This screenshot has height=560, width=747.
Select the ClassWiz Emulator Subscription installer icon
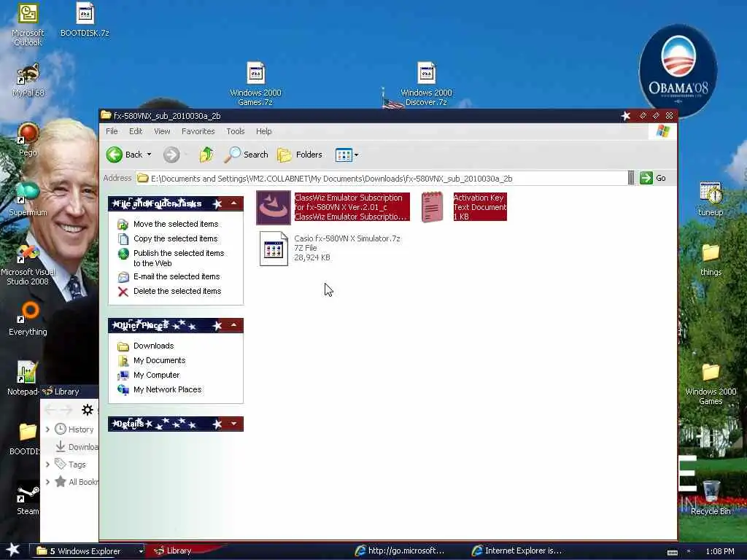point(274,208)
